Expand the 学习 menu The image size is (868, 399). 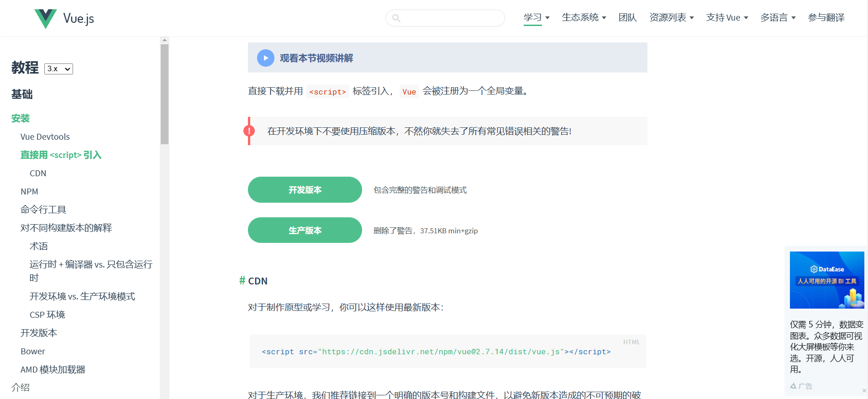coord(537,18)
